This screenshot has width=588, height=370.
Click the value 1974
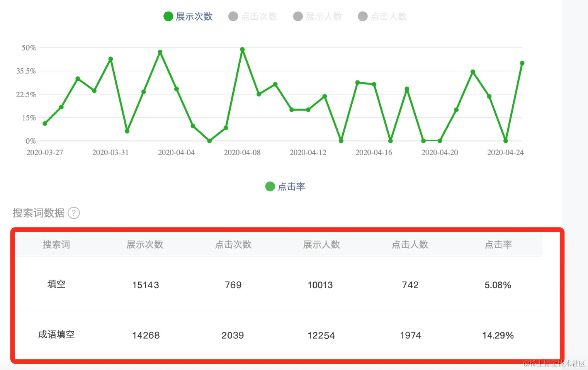411,335
